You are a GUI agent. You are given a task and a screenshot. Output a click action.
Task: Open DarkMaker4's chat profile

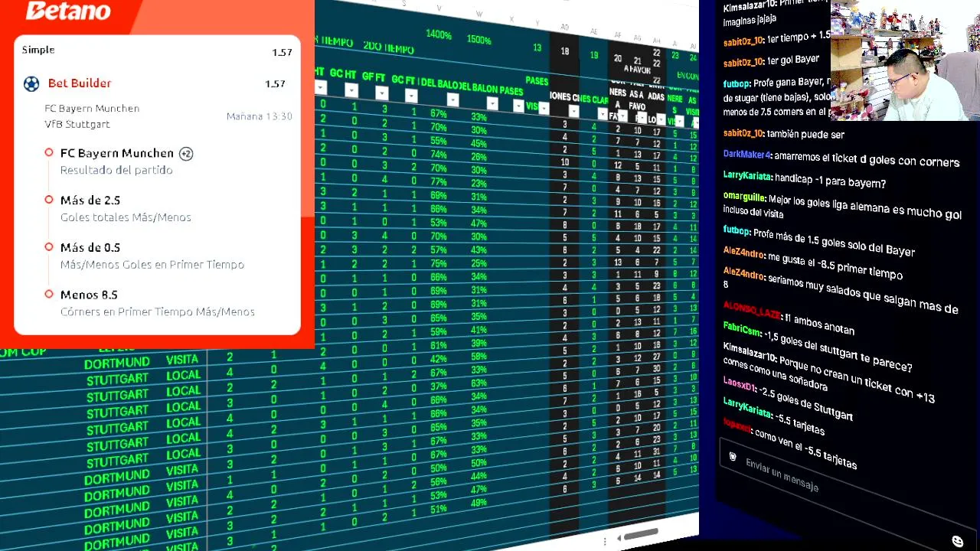pos(747,155)
